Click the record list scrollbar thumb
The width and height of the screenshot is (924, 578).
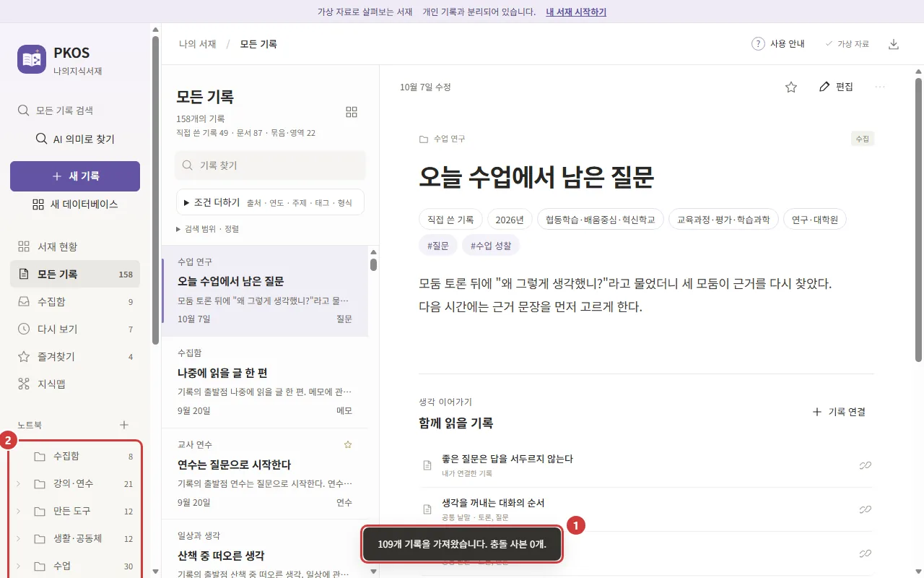click(x=373, y=264)
